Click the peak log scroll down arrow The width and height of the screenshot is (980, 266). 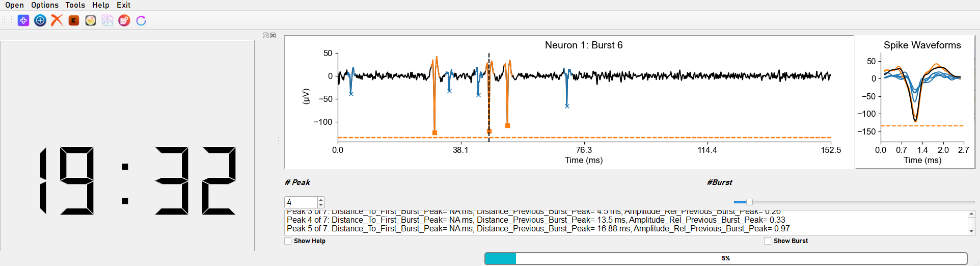point(971,231)
